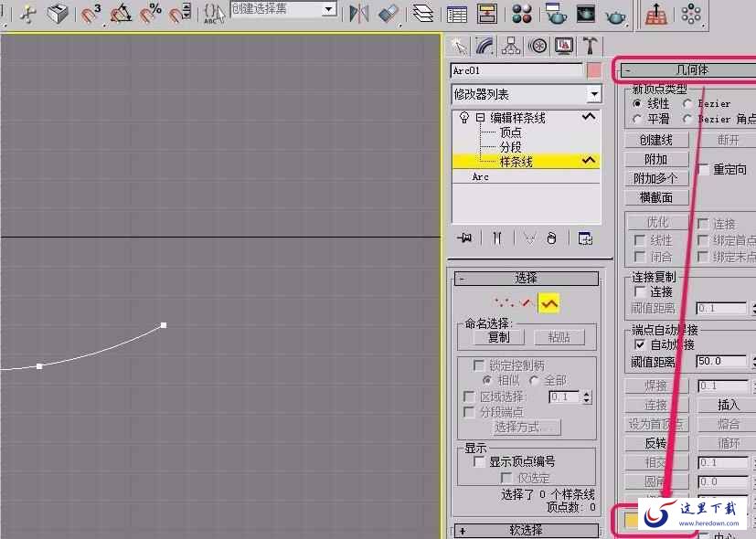
Task: Select the 平滑 vertex type radio button
Action: click(637, 119)
